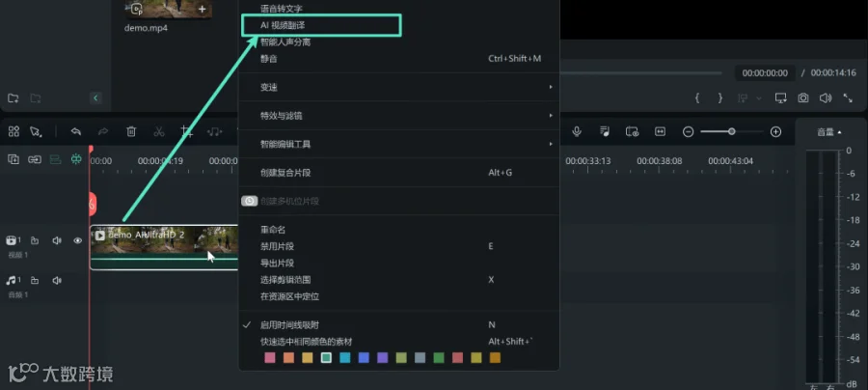This screenshot has width=868, height=390.
Task: Toggle the green track-stack icon above track headers
Action: pos(55,159)
